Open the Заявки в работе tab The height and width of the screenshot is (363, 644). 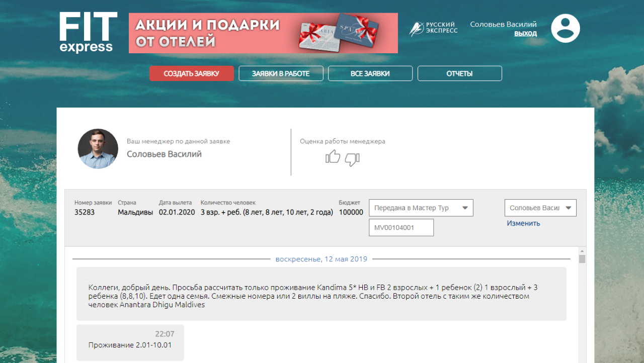click(x=281, y=73)
